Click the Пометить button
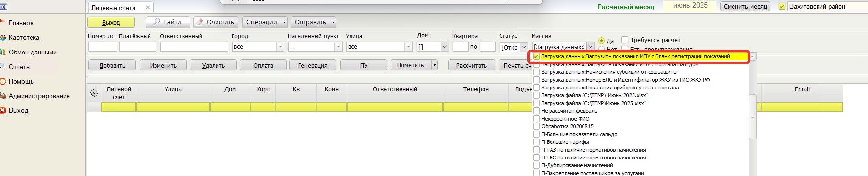The image size is (868, 176). point(411,65)
